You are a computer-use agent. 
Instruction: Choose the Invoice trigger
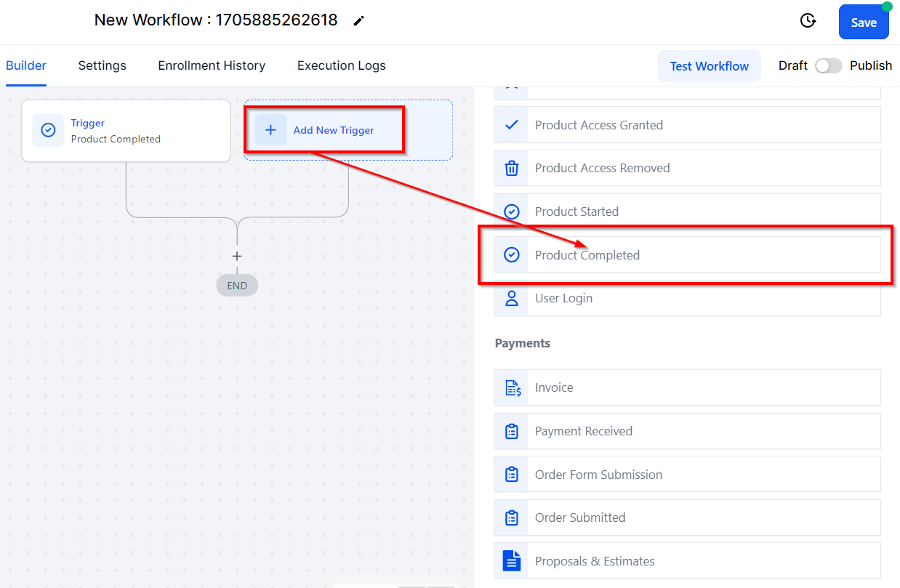[x=688, y=387]
